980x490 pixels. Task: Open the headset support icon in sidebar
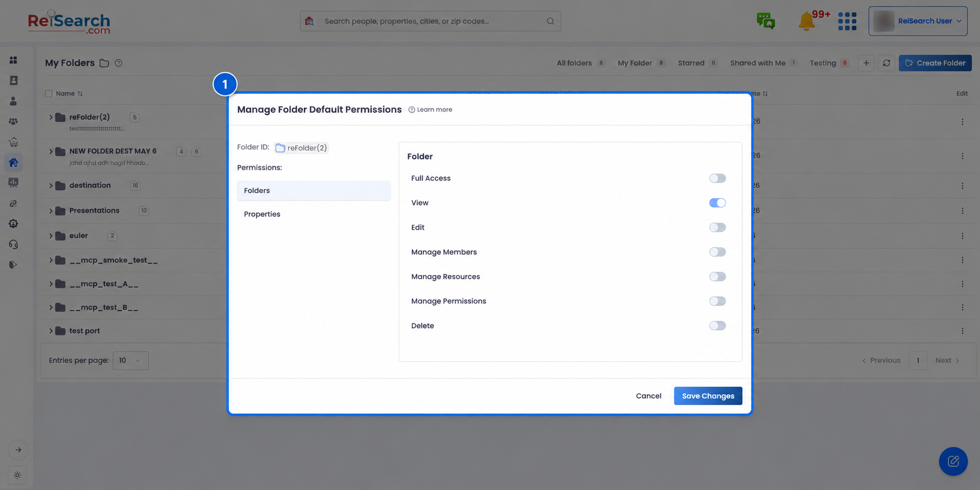pyautogui.click(x=13, y=244)
